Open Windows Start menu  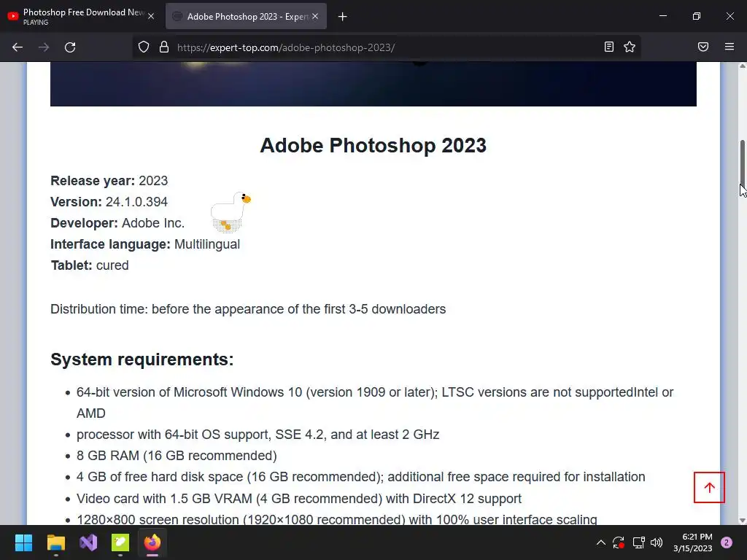pyautogui.click(x=23, y=542)
